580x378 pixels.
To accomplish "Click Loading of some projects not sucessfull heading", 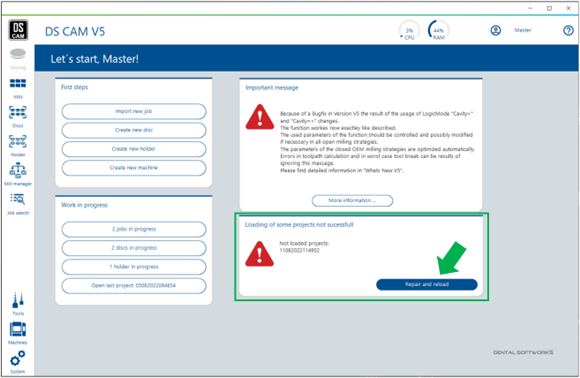I will (299, 225).
